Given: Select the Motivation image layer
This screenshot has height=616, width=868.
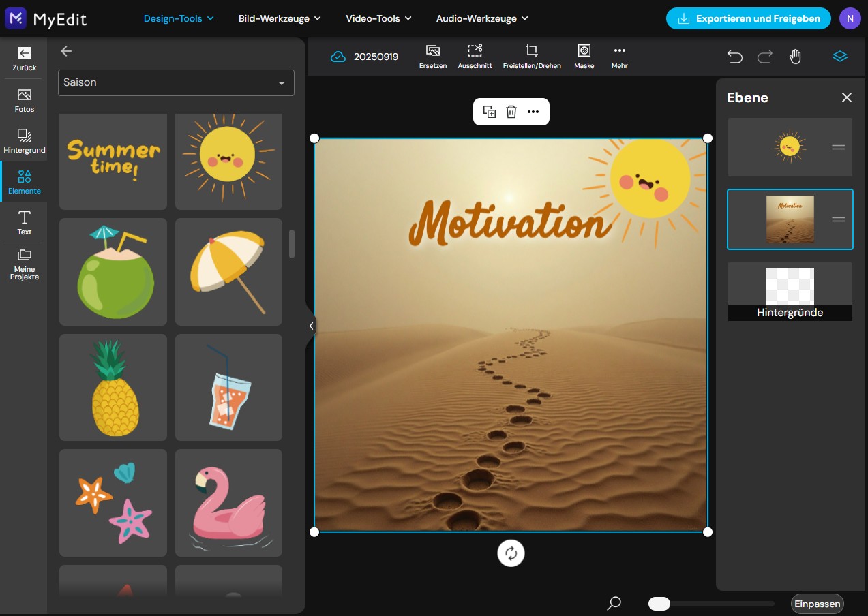Looking at the screenshot, I should (790, 219).
